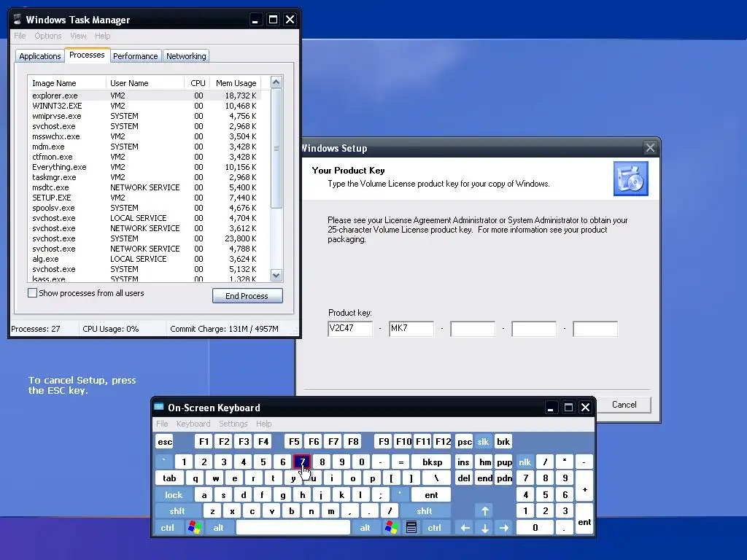Image resolution: width=747 pixels, height=560 pixels.
Task: Click Cancel in Windows Setup
Action: (624, 404)
